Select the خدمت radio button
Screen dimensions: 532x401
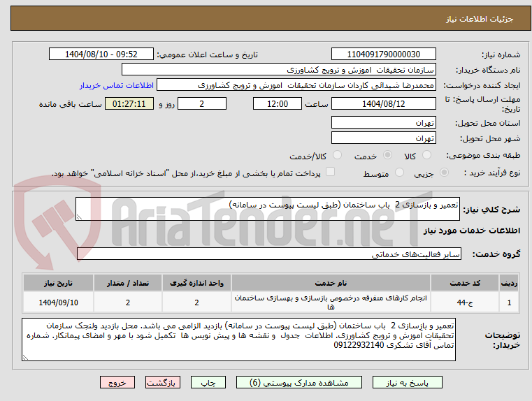click(387, 155)
